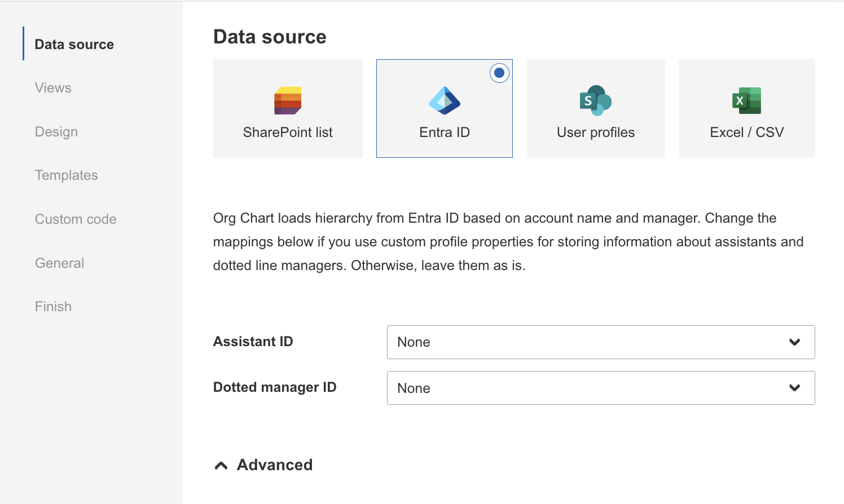Navigate to the Finish step
The height and width of the screenshot is (504, 844).
pos(52,306)
